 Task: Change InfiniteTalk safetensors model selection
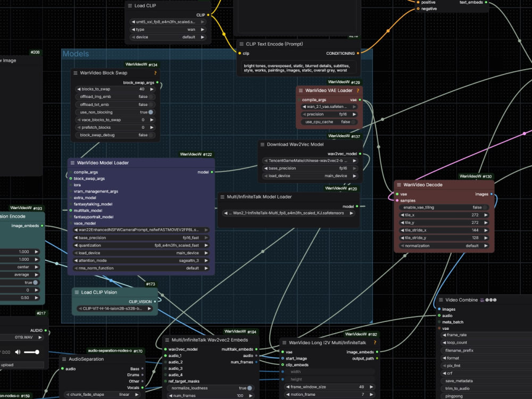tap(288, 213)
